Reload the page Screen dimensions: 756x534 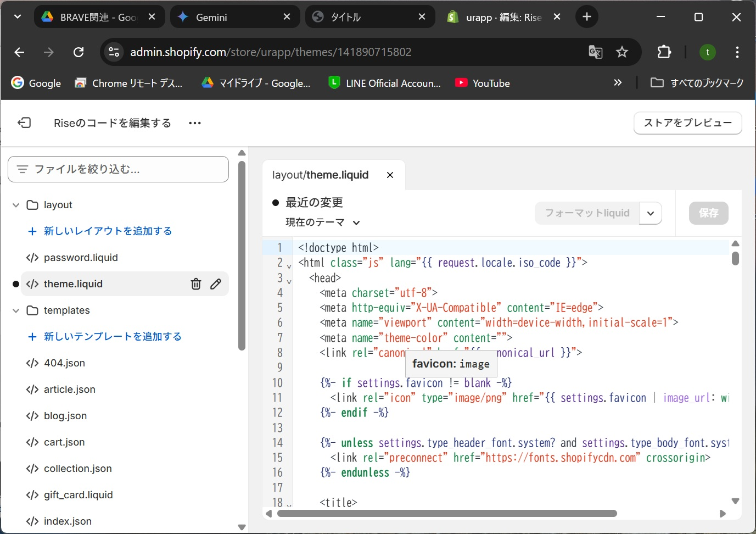[79, 52]
